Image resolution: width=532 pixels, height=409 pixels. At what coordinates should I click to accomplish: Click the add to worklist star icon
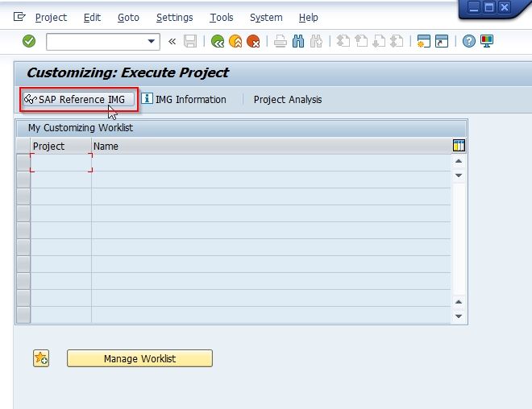click(41, 358)
